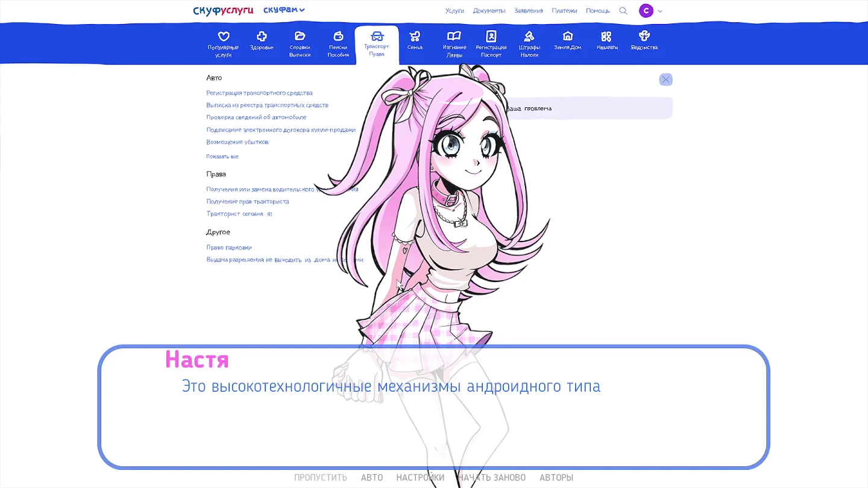Open the Тракторист сегодня я! link
Viewport: 868px width, 488px height.
pyautogui.click(x=239, y=214)
